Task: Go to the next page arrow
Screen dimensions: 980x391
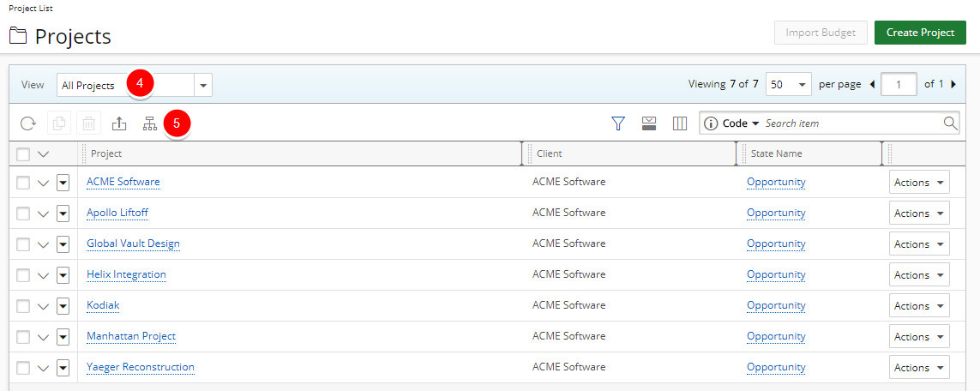Action: [x=953, y=84]
